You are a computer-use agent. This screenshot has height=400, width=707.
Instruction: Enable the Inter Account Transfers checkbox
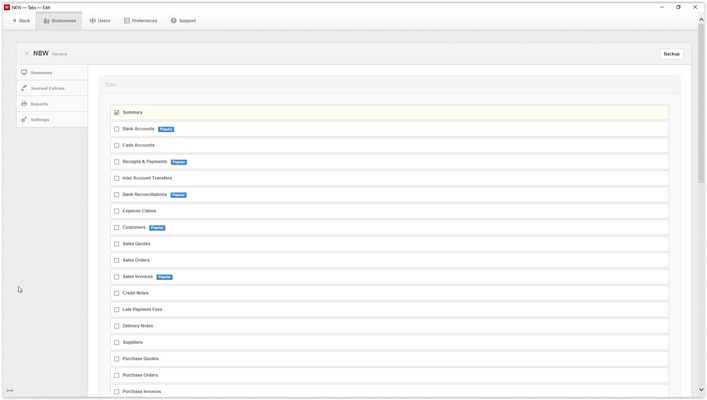coord(116,178)
